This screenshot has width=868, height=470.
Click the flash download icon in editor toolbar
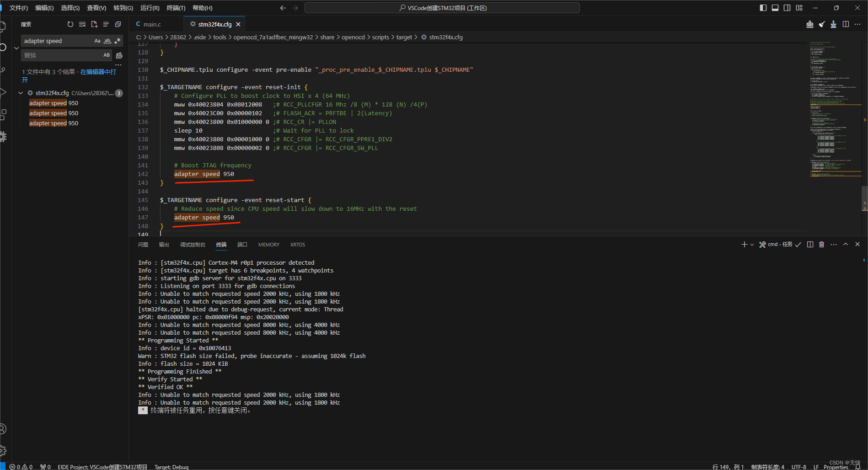tap(834, 24)
